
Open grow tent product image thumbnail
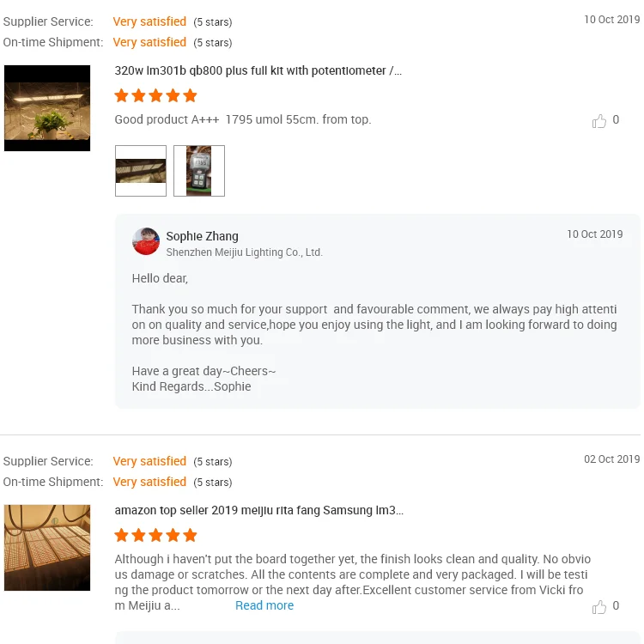click(47, 108)
